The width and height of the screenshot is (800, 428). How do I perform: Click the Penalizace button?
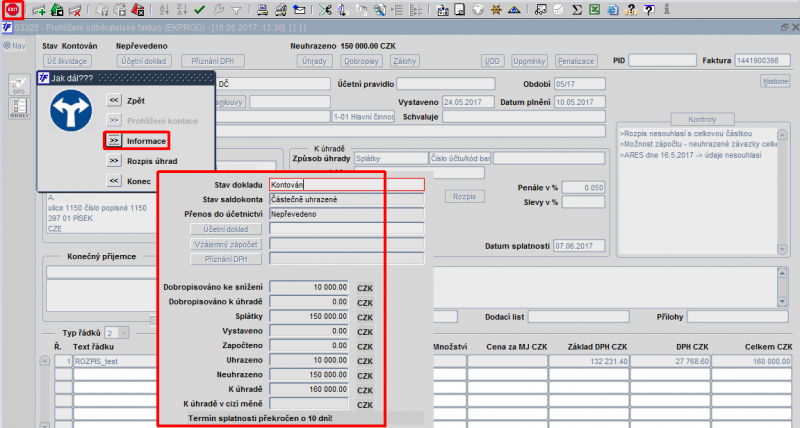576,61
